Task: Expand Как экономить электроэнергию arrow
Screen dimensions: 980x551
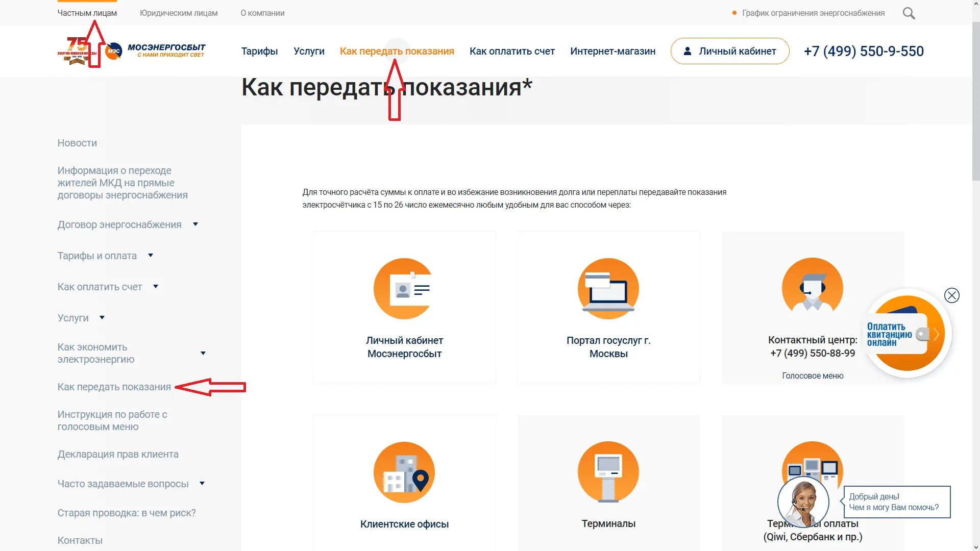Action: click(x=203, y=353)
